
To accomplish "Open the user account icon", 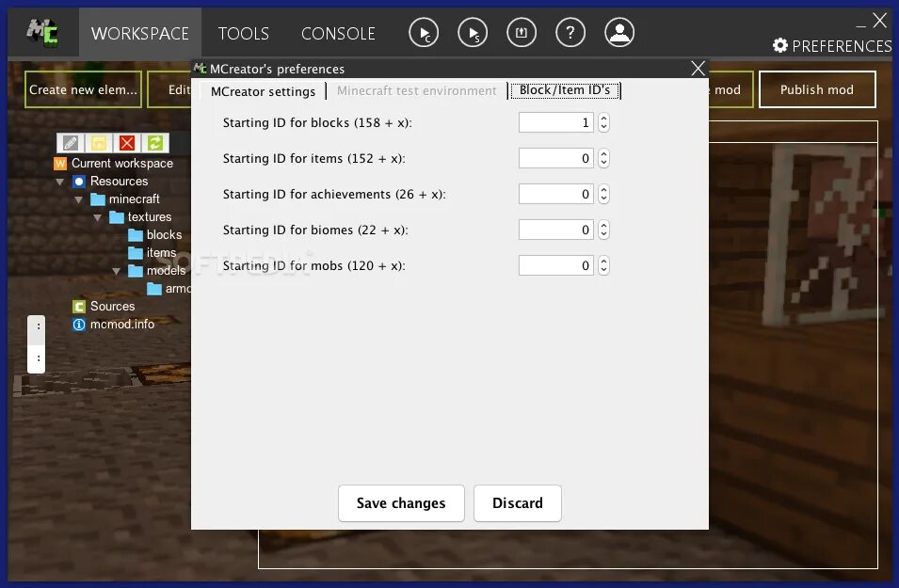I will pyautogui.click(x=619, y=33).
